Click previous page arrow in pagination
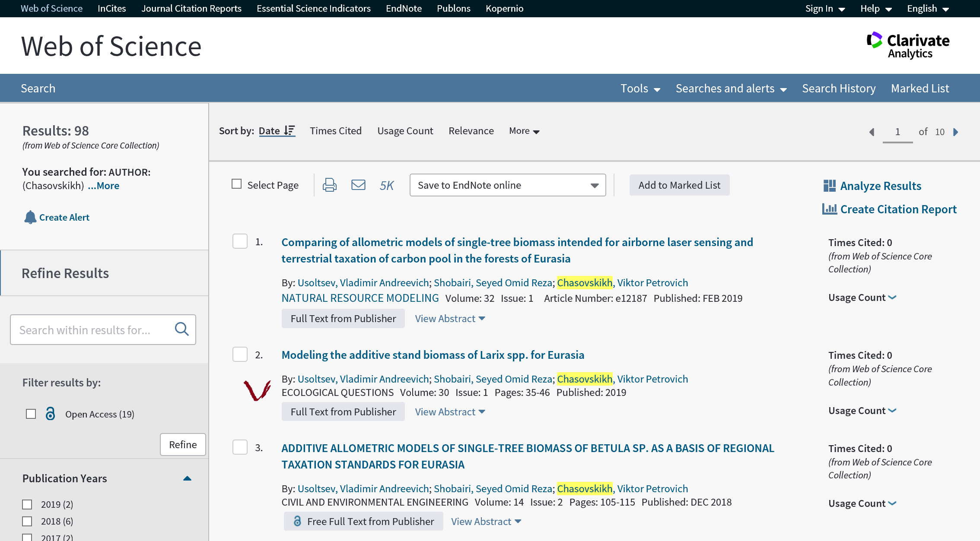This screenshot has height=541, width=980. pos(872,132)
